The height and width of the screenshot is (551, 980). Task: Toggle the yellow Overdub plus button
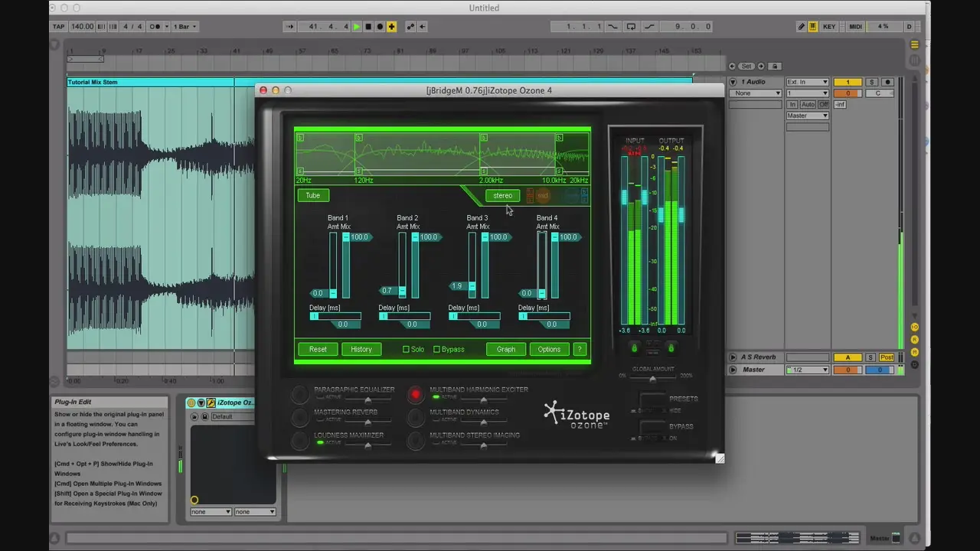click(391, 27)
